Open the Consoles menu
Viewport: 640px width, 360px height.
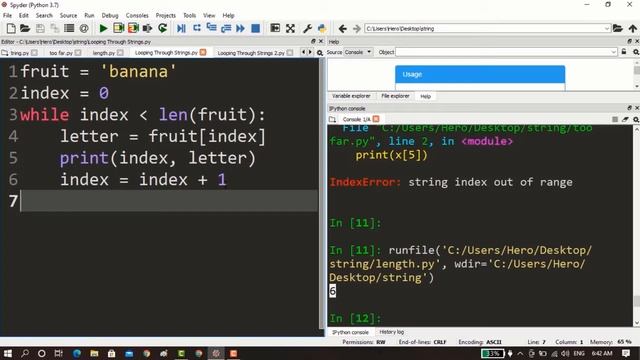click(137, 15)
